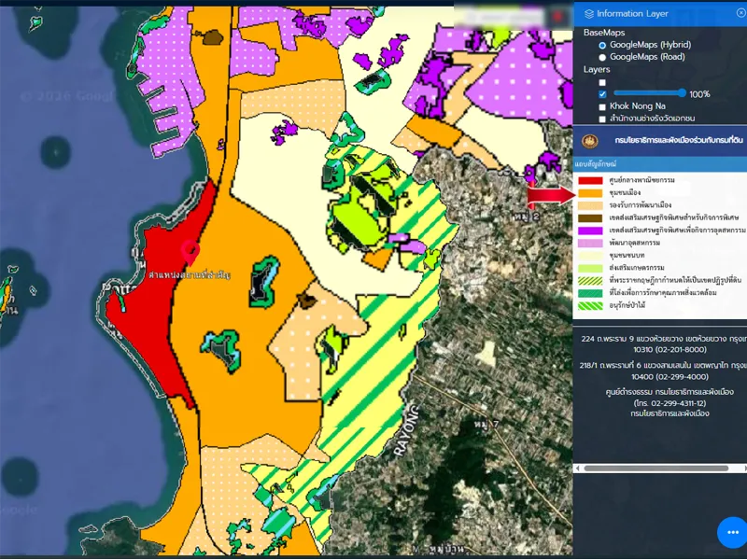Select GoogleMaps (Hybrid) basemap
This screenshot has height=560, width=747.
602,45
